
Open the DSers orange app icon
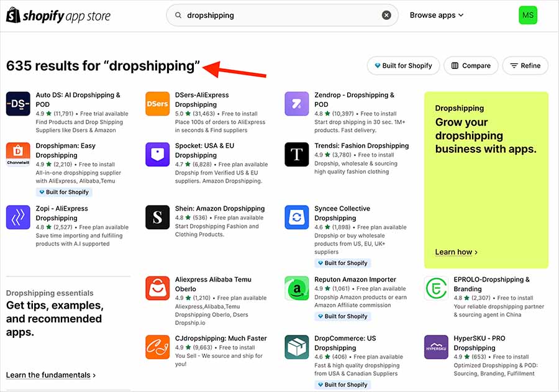158,104
